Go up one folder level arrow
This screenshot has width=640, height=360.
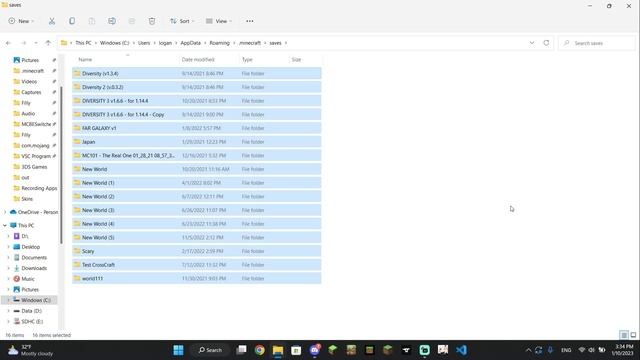(48, 43)
